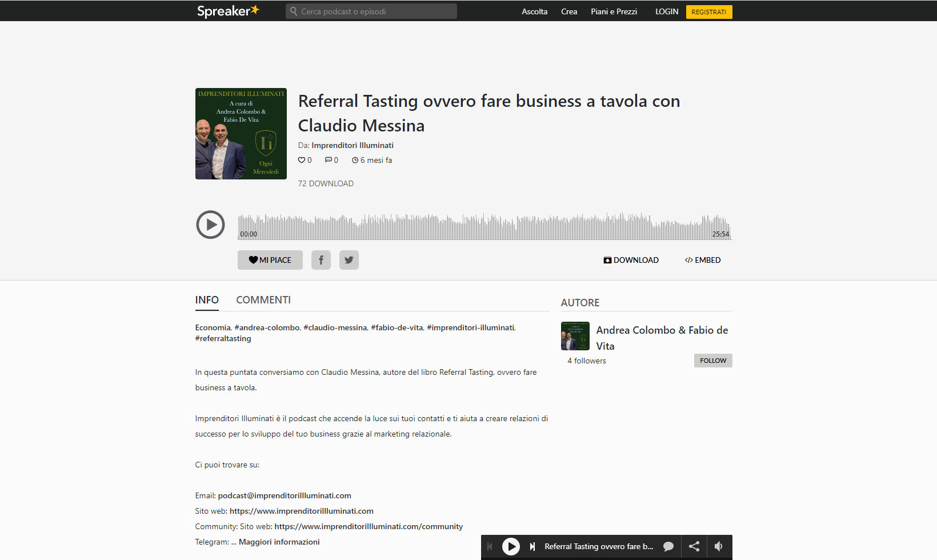This screenshot has width=937, height=560.
Task: Open the #imprenditori-illuminati tag
Action: (x=471, y=327)
